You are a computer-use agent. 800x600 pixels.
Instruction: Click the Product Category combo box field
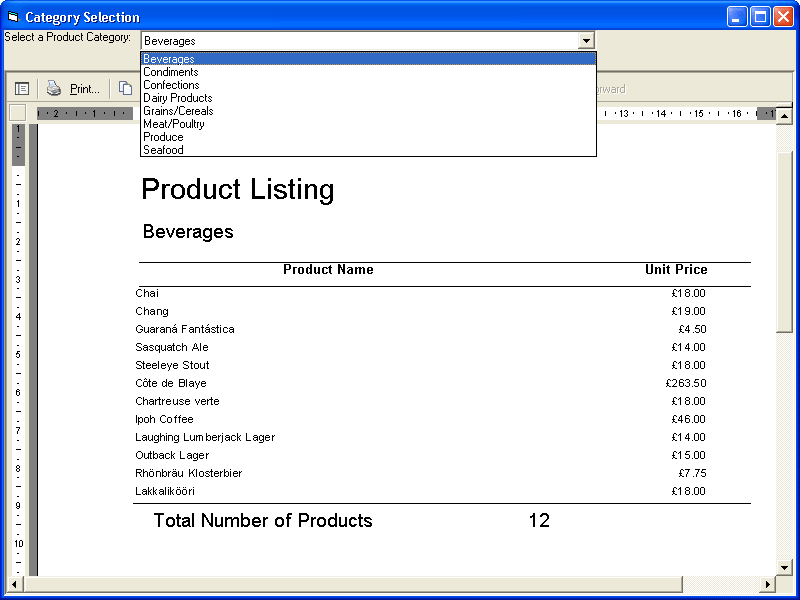point(368,40)
